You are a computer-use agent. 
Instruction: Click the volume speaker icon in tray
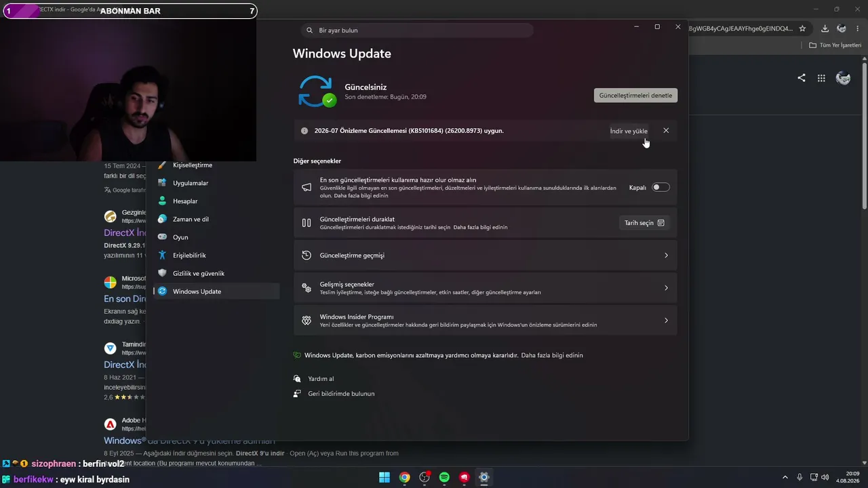coord(825,477)
